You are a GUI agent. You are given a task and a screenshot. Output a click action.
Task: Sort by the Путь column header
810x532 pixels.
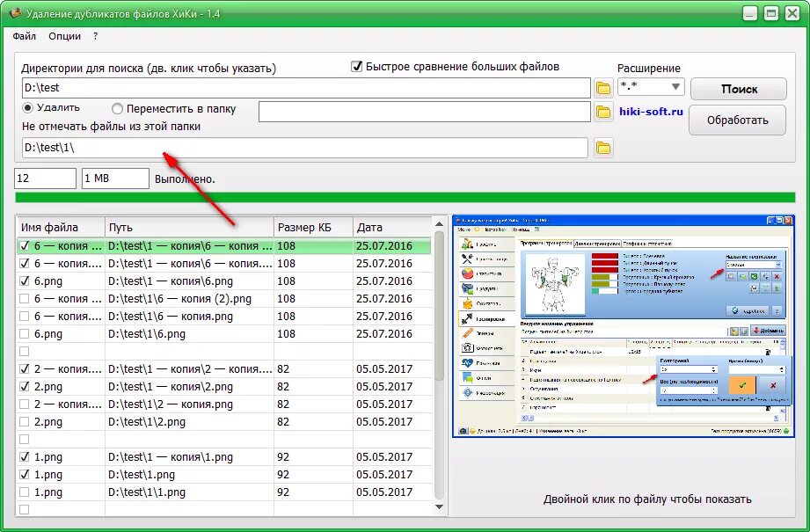[189, 227]
